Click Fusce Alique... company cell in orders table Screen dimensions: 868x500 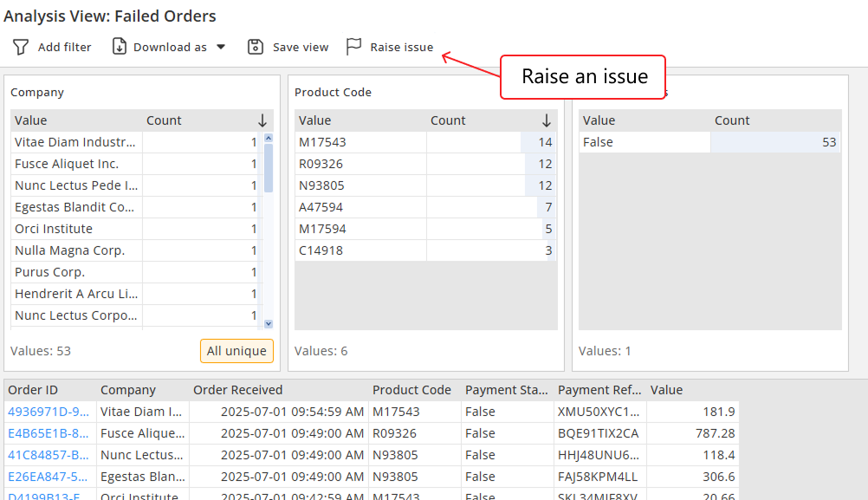pos(143,433)
